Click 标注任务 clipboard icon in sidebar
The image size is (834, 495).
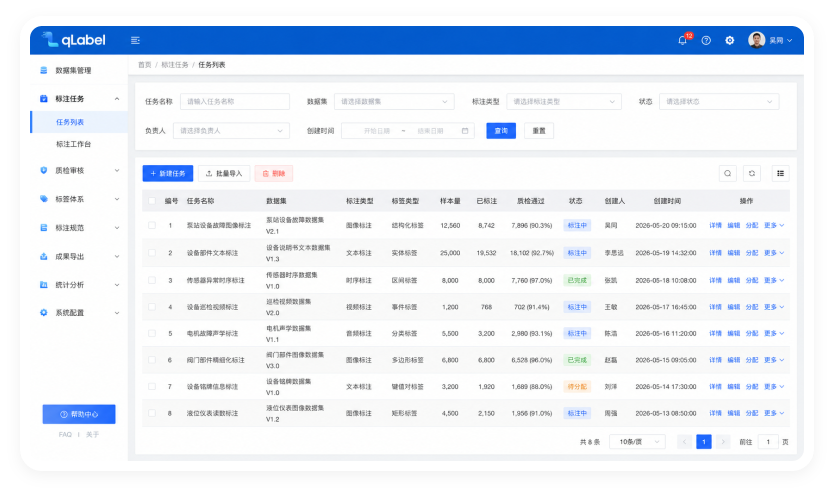click(x=44, y=99)
